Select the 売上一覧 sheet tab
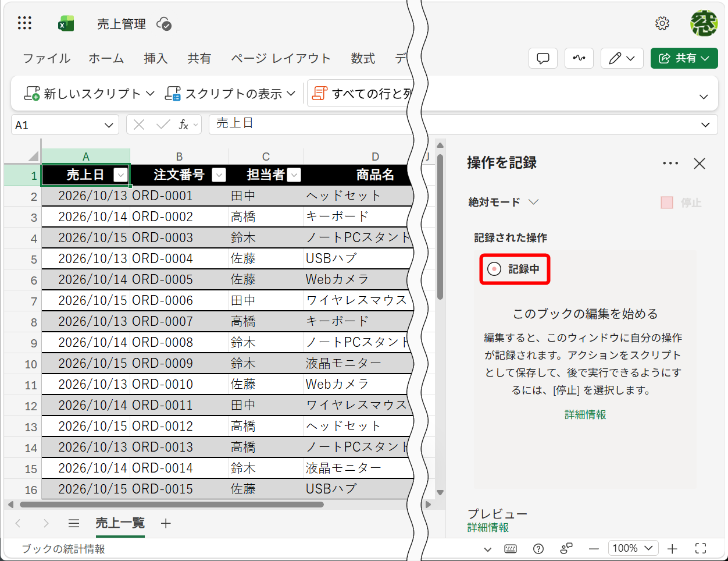This screenshot has width=728, height=561. tap(120, 523)
